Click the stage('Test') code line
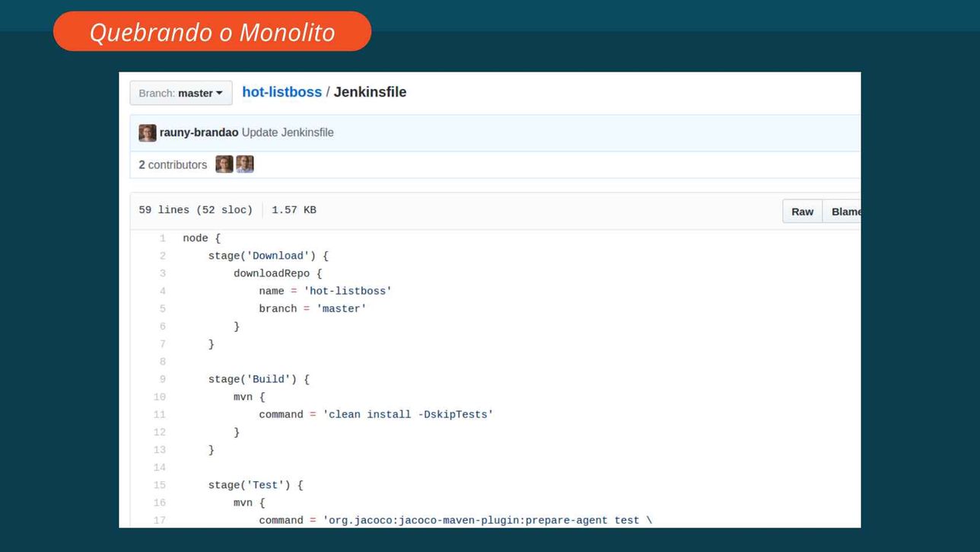 tap(256, 485)
